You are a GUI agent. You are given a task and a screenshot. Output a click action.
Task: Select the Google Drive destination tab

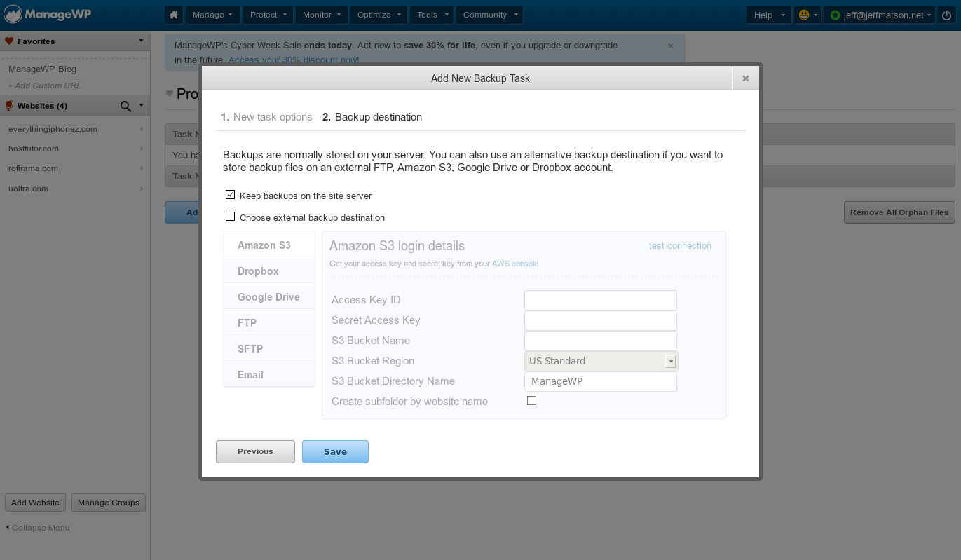[269, 296]
